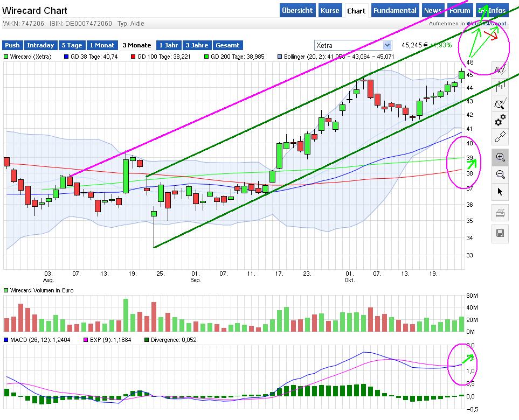The height and width of the screenshot is (420, 519).
Task: Click the GD 100 Tage: 38,221 label
Action: pos(164,57)
